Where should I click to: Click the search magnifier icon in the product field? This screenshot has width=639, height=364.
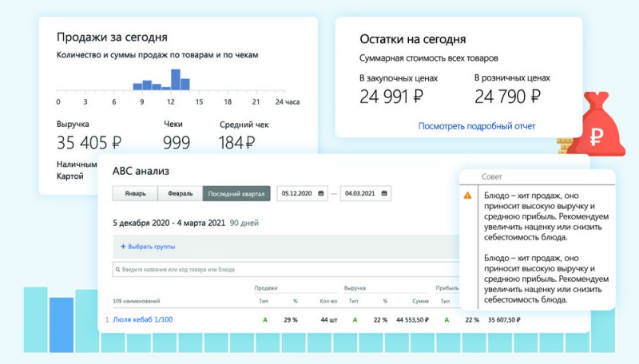pos(117,270)
